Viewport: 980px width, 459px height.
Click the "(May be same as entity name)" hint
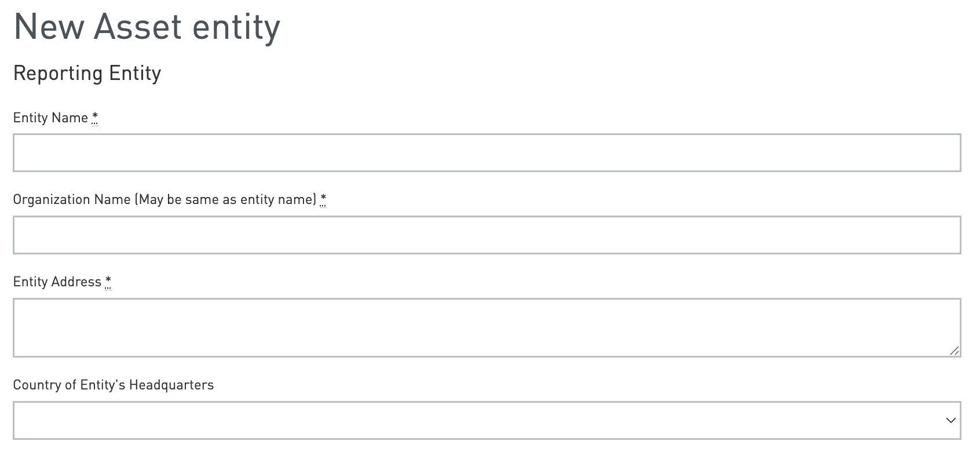click(x=226, y=199)
